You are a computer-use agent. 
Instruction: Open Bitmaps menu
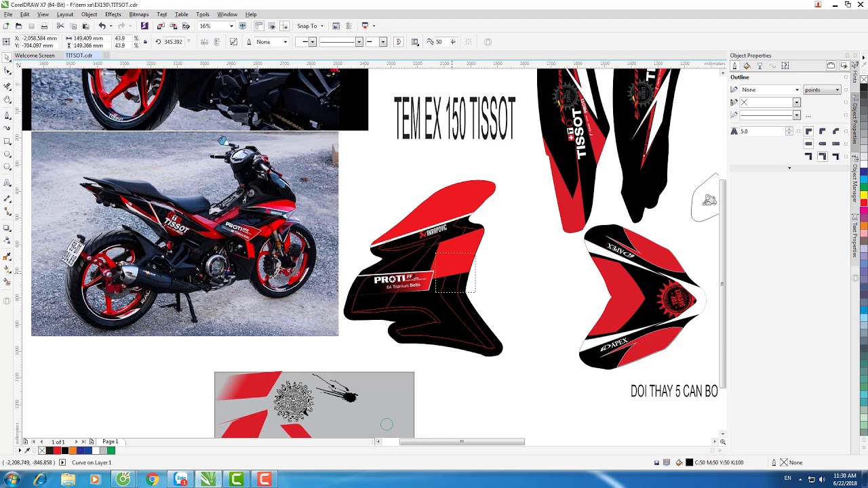pyautogui.click(x=138, y=14)
